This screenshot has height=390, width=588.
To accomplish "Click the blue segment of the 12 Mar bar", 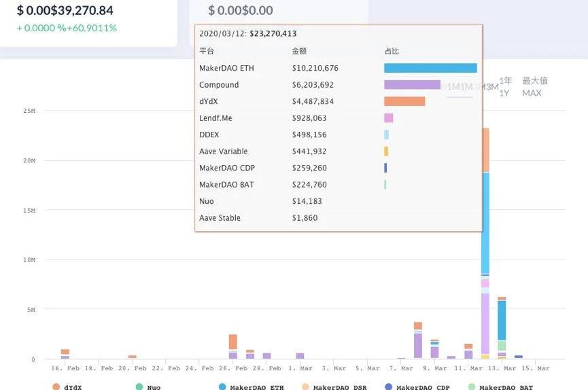I will pyautogui.click(x=485, y=223).
